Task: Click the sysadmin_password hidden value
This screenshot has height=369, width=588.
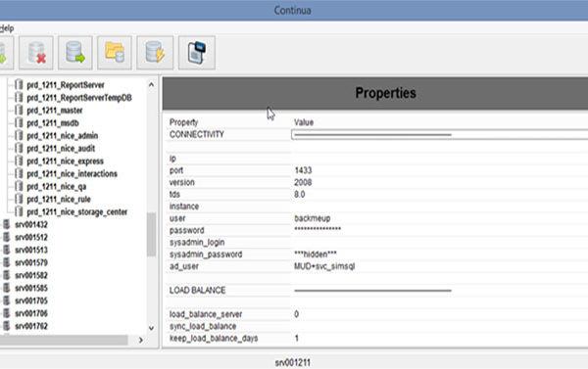Action: (x=316, y=254)
